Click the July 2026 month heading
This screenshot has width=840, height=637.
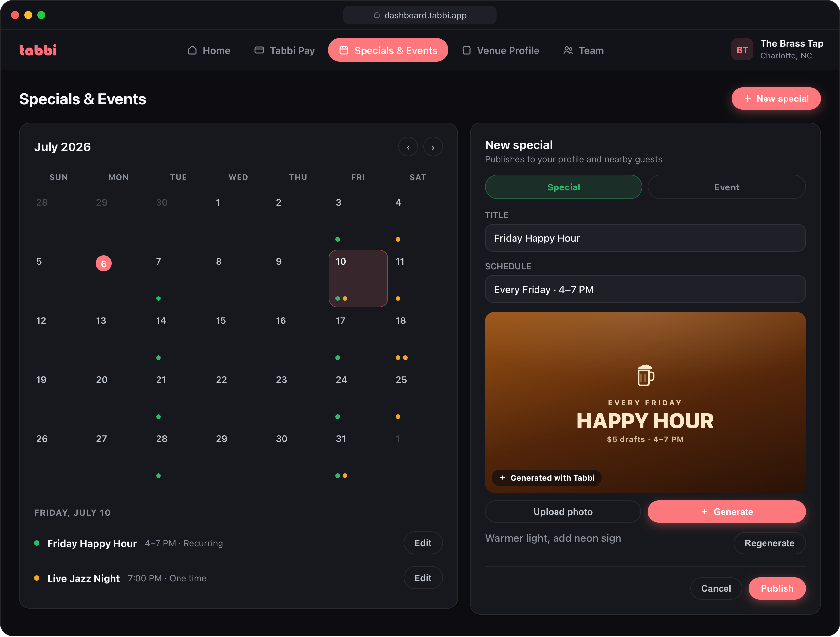(63, 147)
